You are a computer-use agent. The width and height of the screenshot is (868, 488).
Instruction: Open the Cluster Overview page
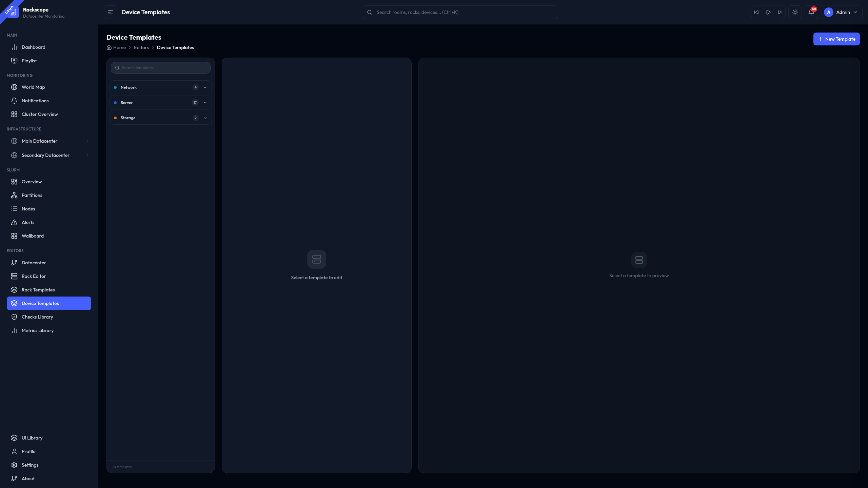tap(39, 114)
